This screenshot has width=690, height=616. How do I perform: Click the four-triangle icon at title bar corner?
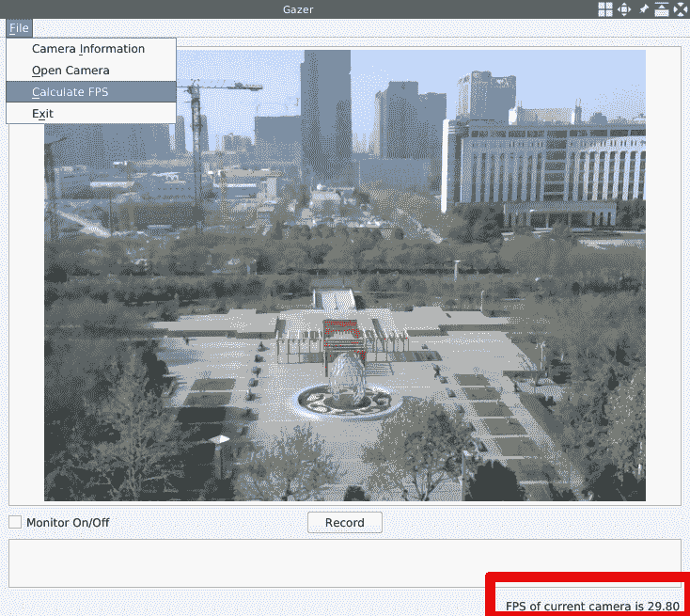681,9
